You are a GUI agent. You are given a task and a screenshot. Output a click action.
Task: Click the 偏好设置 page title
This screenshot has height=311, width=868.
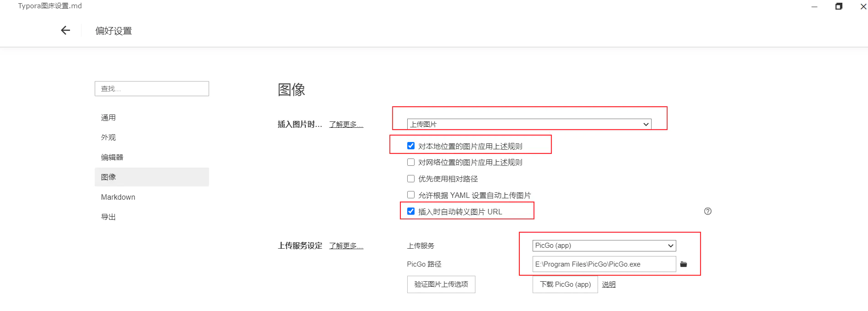click(x=113, y=31)
